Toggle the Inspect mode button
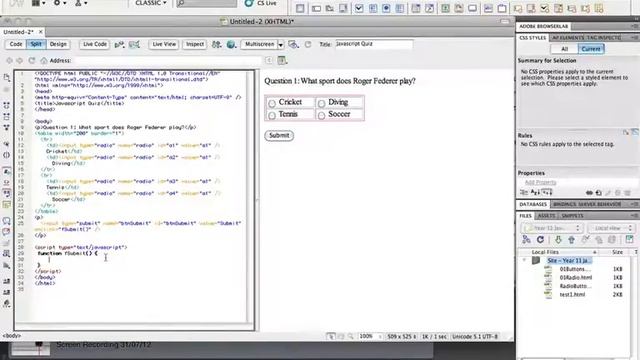The image size is (640, 360). click(x=195, y=44)
